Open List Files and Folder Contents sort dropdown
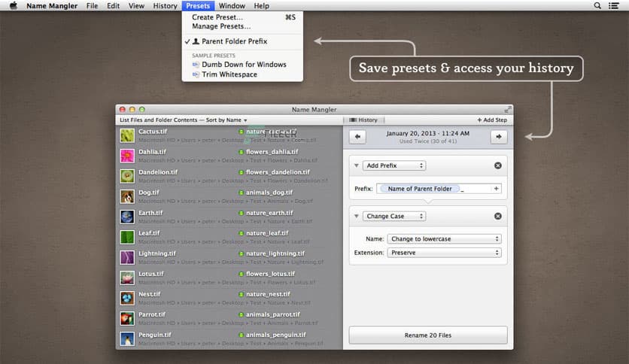The width and height of the screenshot is (629, 364). coord(184,120)
